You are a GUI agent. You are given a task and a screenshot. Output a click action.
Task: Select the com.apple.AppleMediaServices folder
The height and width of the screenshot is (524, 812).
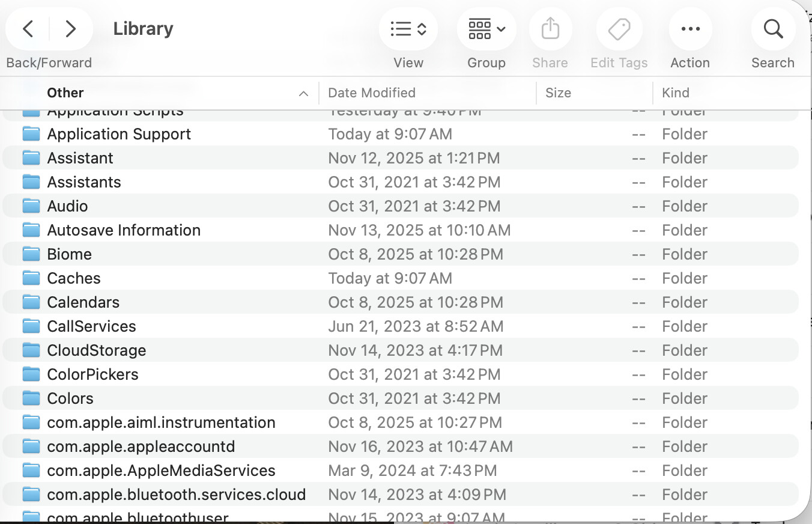coord(161,471)
